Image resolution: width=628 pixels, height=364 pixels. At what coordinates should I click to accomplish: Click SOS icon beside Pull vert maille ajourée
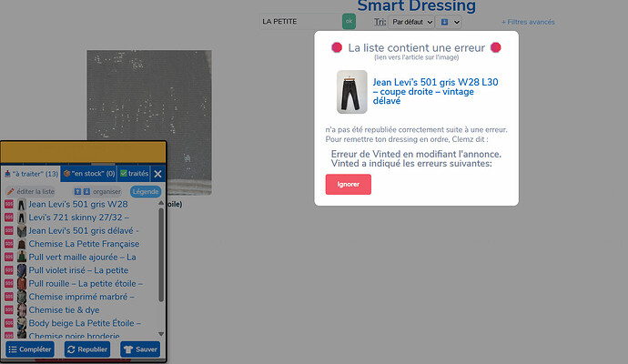[x=9, y=258]
